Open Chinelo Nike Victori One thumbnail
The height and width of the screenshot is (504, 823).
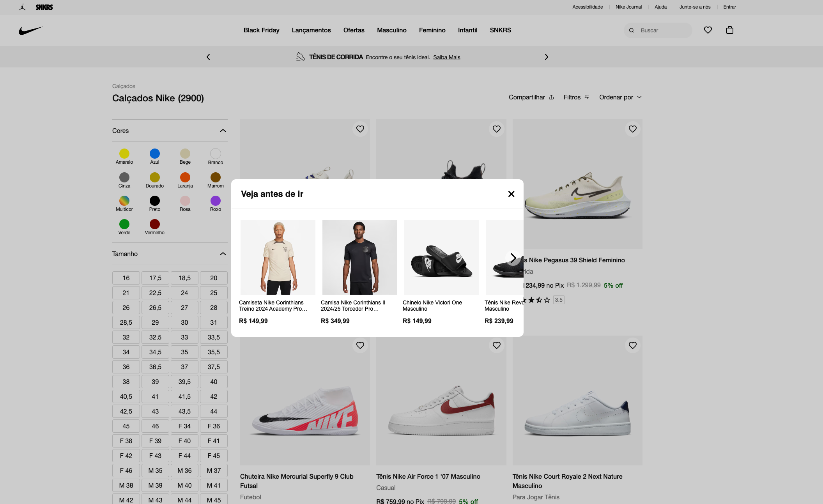coord(442,257)
